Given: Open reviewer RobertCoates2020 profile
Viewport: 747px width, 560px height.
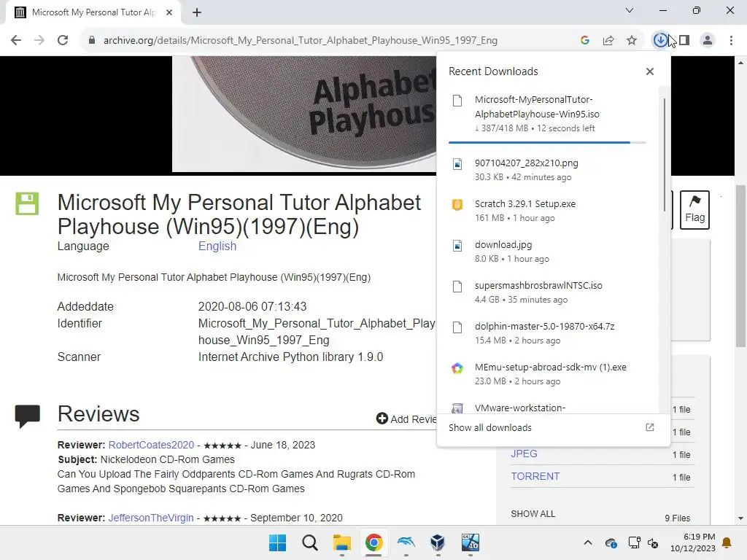Looking at the screenshot, I should 151,445.
